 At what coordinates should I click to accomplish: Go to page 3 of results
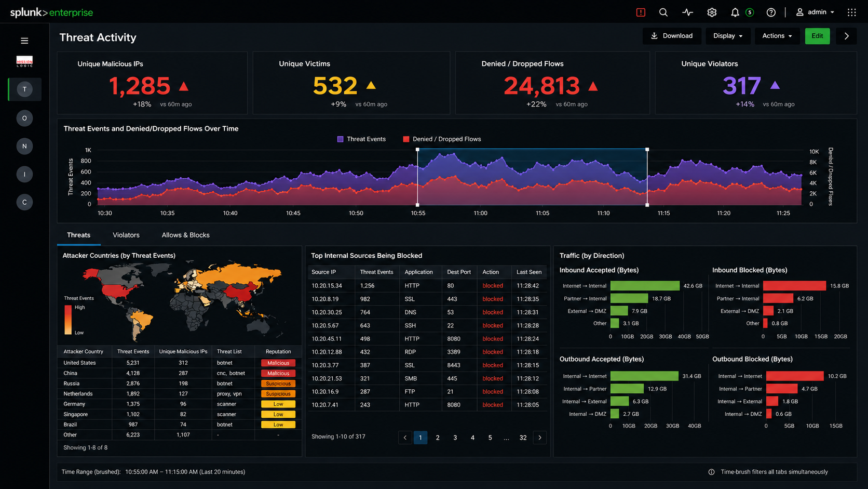point(455,438)
